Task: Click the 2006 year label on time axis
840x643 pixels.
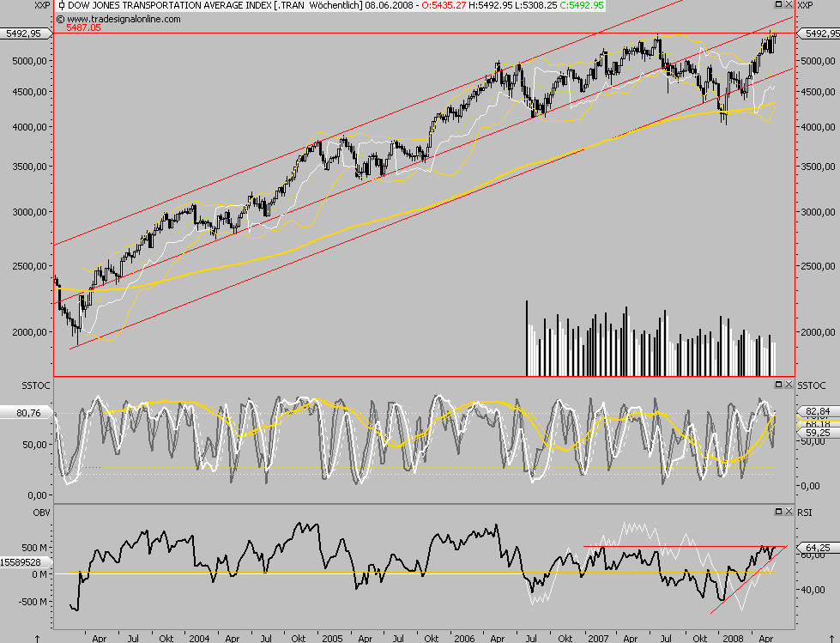Action: point(464,638)
